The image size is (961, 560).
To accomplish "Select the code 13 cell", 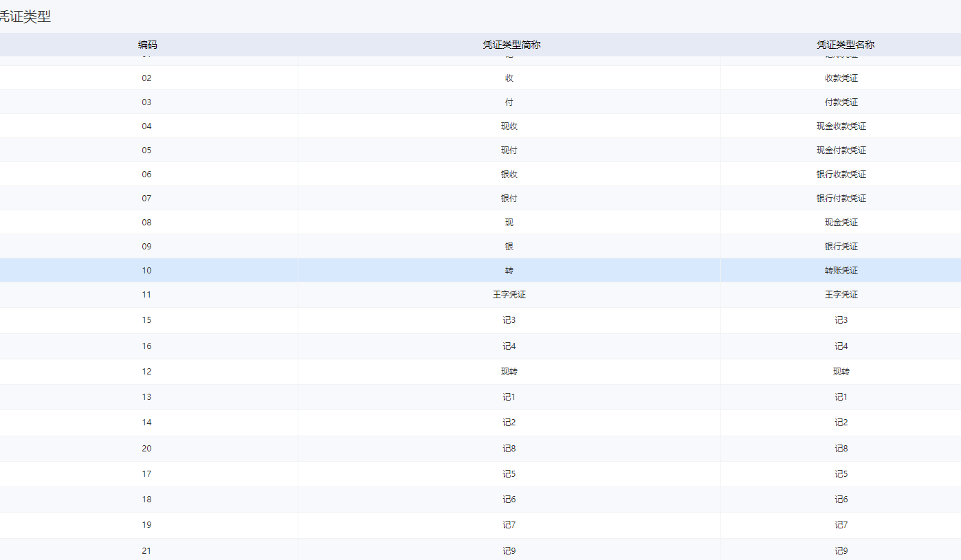I will 147,397.
